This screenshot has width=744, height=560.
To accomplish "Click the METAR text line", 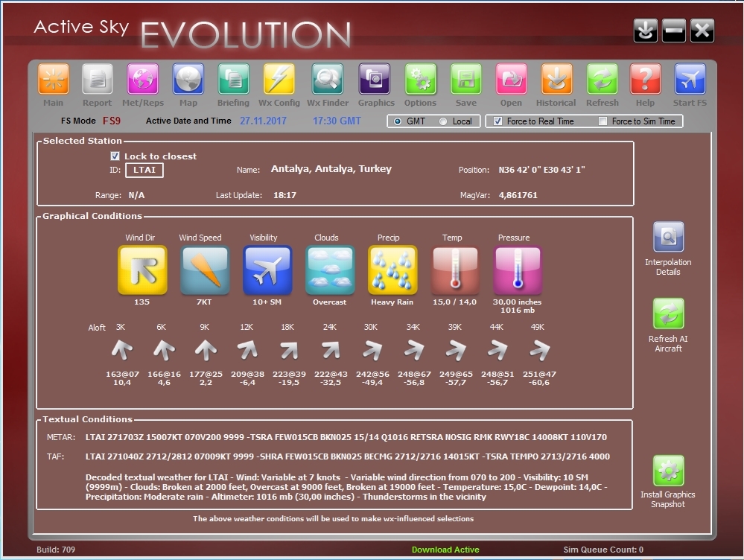I will 346,437.
